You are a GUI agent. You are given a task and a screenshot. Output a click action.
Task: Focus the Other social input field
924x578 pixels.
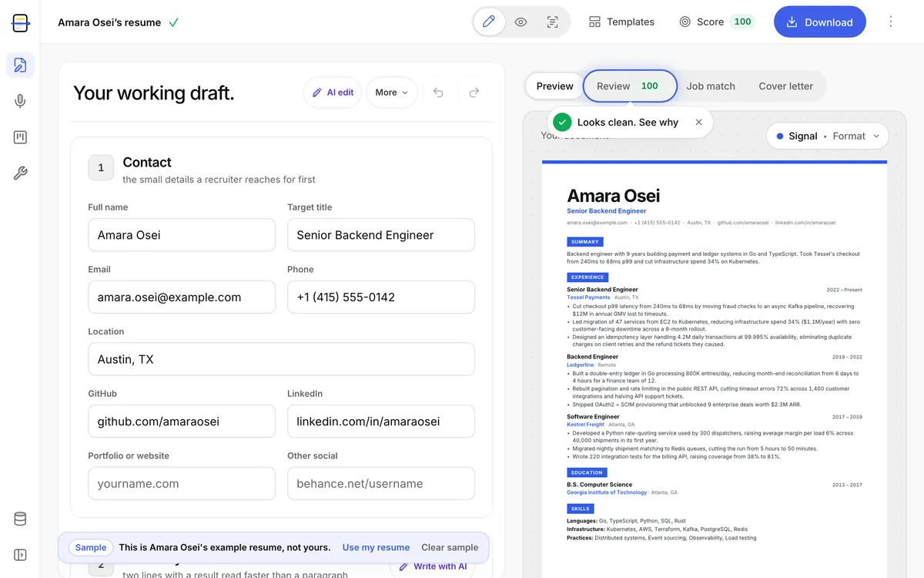click(381, 484)
